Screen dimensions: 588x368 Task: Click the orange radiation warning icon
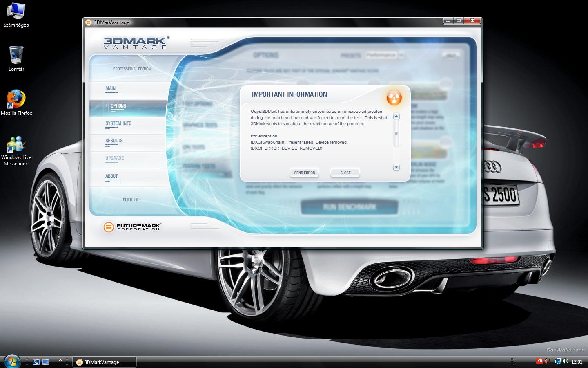tap(394, 98)
